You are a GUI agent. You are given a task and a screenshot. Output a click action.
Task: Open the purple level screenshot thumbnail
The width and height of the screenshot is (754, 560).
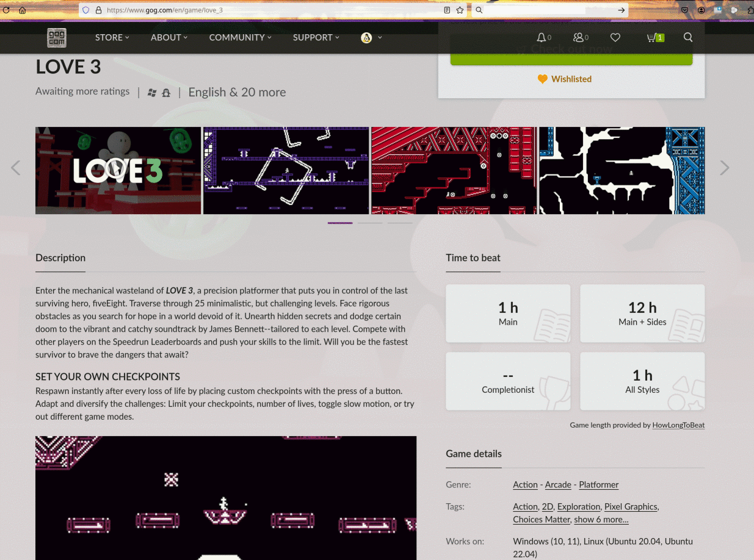[286, 170]
